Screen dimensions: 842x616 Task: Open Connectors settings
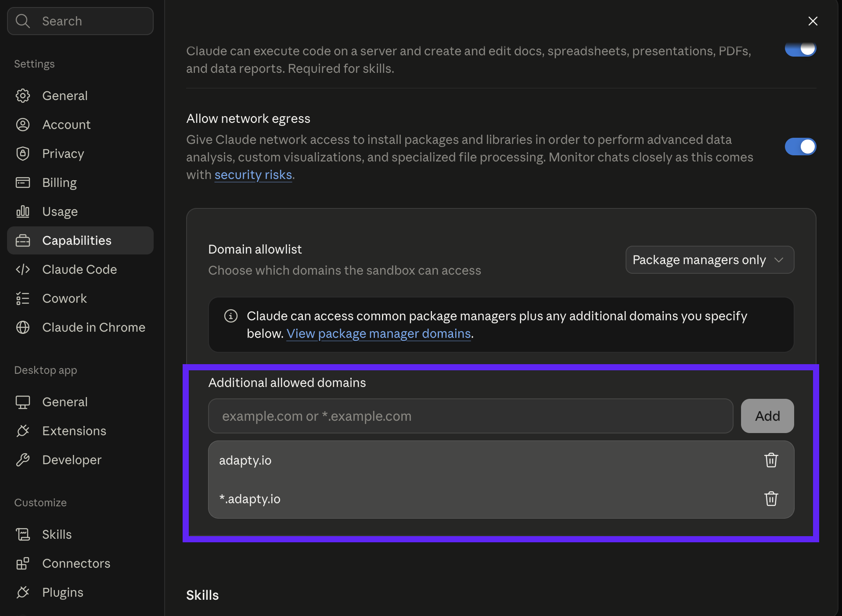(x=80, y=563)
